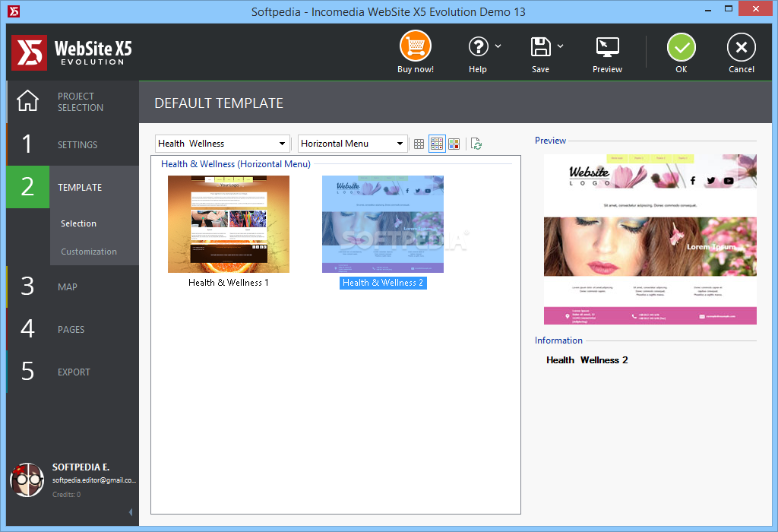Open the Selection sub-item
Viewport: 778px width, 532px height.
point(78,223)
